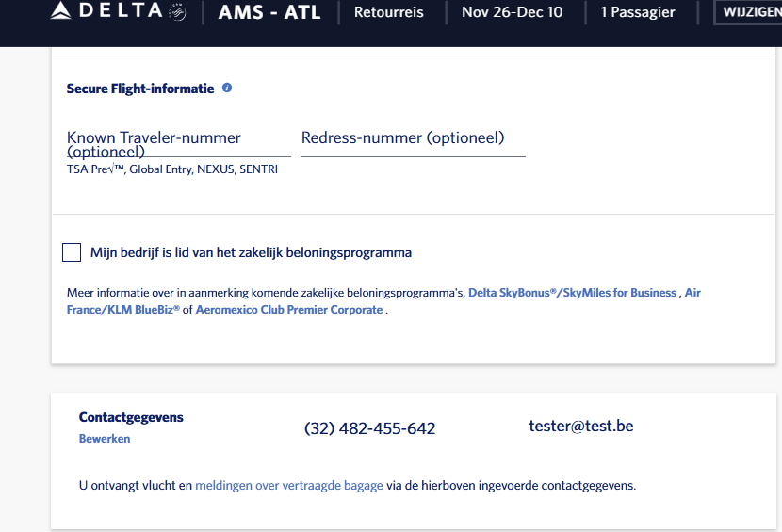This screenshot has width=782, height=532.
Task: Click the phone number (32) 482-455-642
Action: [369, 428]
